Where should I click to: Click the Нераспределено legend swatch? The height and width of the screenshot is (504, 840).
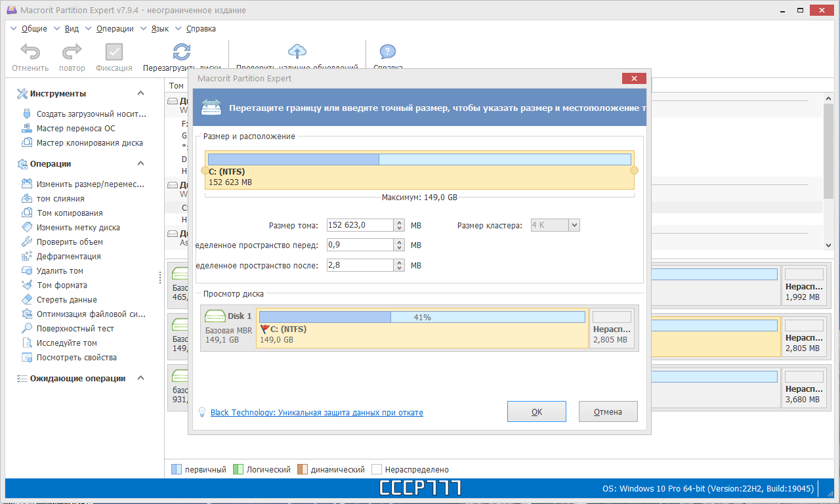[x=377, y=470]
